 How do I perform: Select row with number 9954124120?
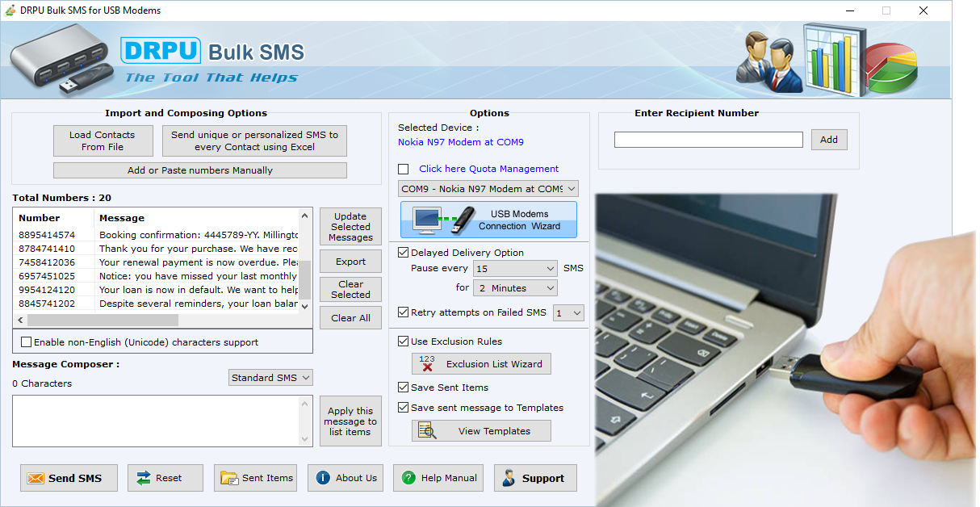157,290
